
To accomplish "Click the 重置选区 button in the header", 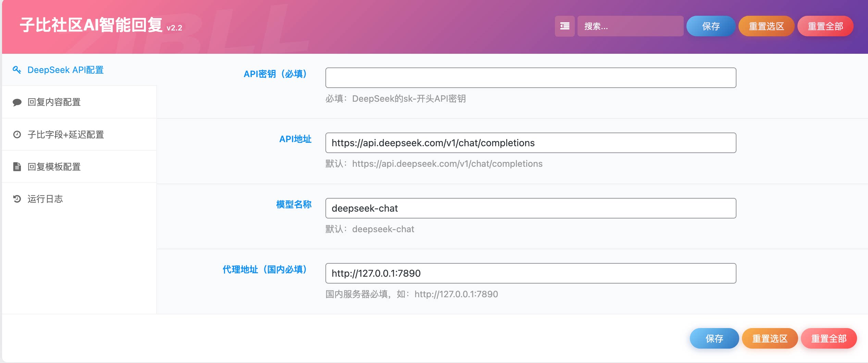I will (x=767, y=26).
